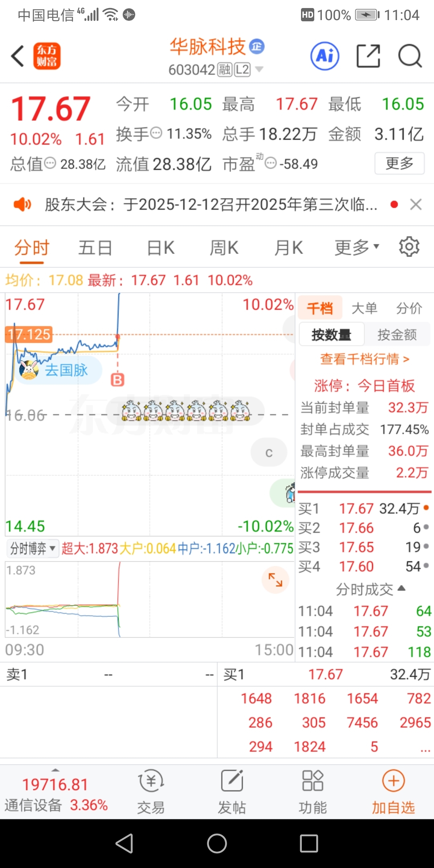Tap 当前封单量 32.3万 value
This screenshot has width=434, height=868.
(x=408, y=407)
